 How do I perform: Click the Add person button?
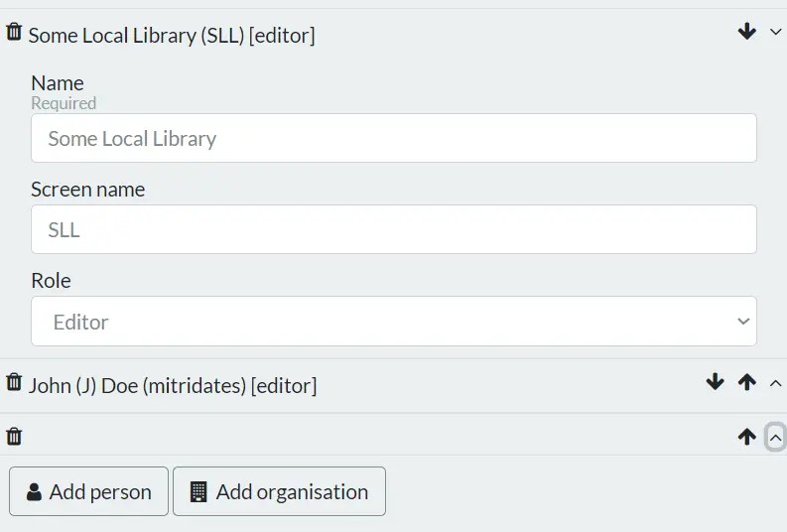click(x=88, y=491)
